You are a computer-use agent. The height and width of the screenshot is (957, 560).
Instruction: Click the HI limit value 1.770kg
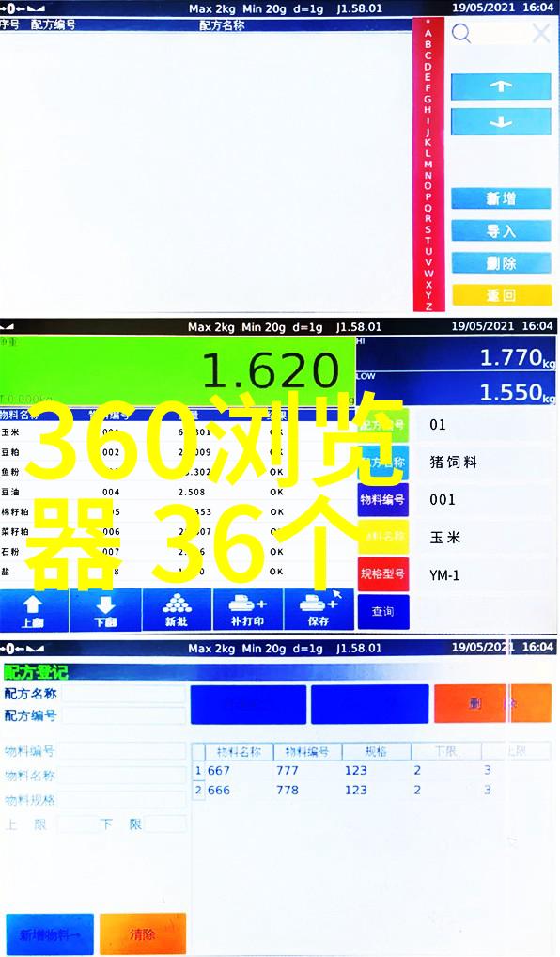[518, 357]
